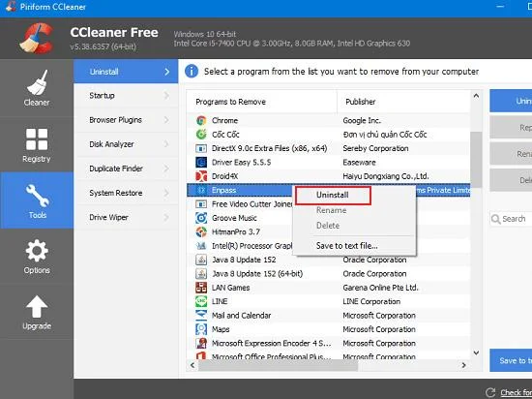Click the Upgrade arrow icon
Screen dimensions: 532x399
pos(37,307)
